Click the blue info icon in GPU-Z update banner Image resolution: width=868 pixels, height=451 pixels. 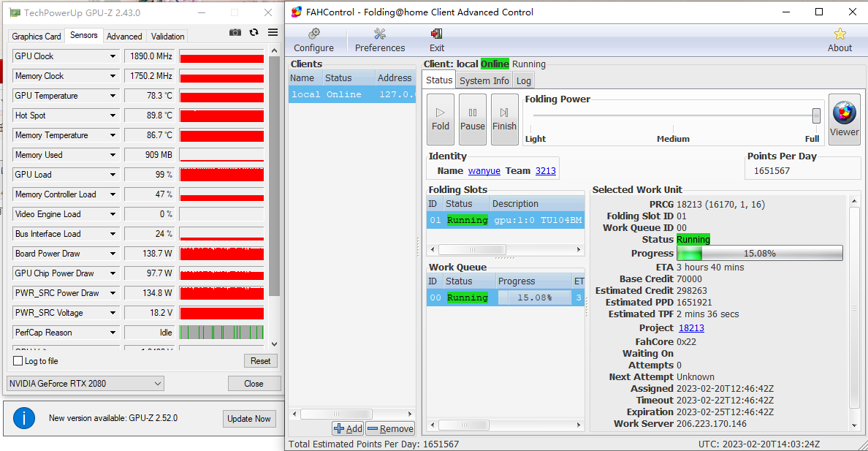pyautogui.click(x=24, y=418)
